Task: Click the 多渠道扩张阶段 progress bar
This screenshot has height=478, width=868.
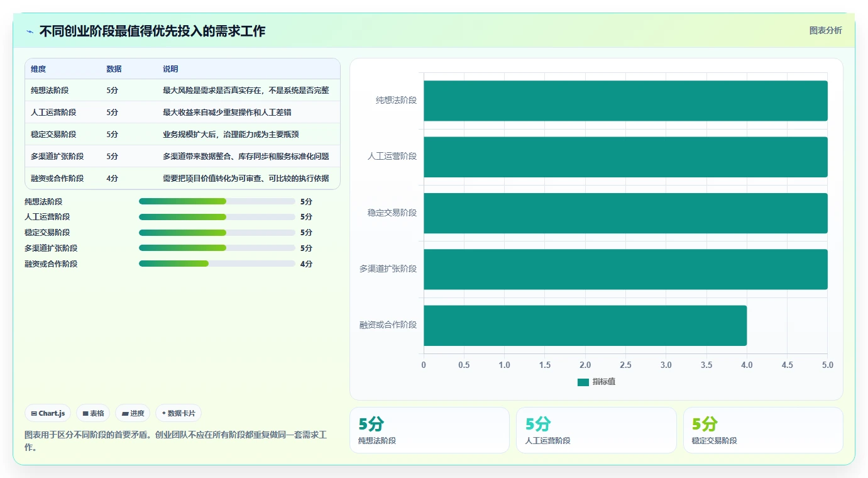Action: pyautogui.click(x=217, y=248)
